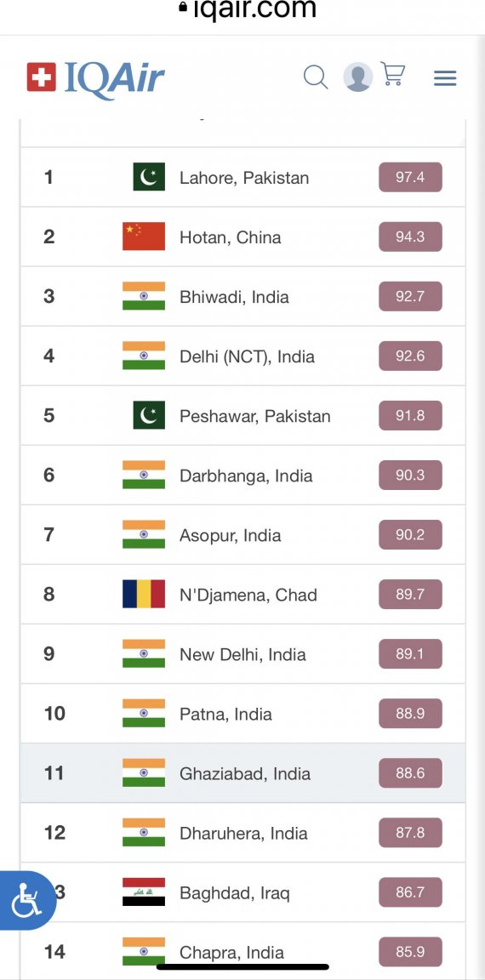This screenshot has height=980, width=485.
Task: Open the user profile avatar
Action: pos(358,77)
